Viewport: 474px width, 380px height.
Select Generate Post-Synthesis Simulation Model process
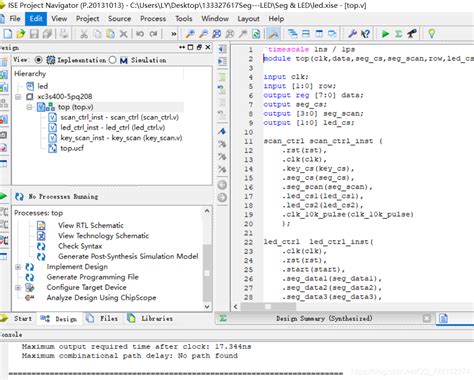click(x=128, y=256)
